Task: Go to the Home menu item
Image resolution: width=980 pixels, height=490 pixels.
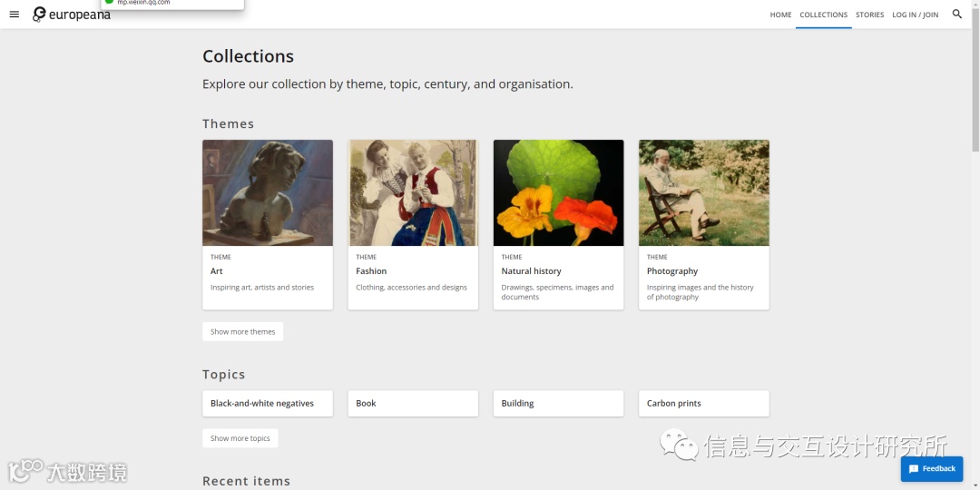Action: point(780,15)
